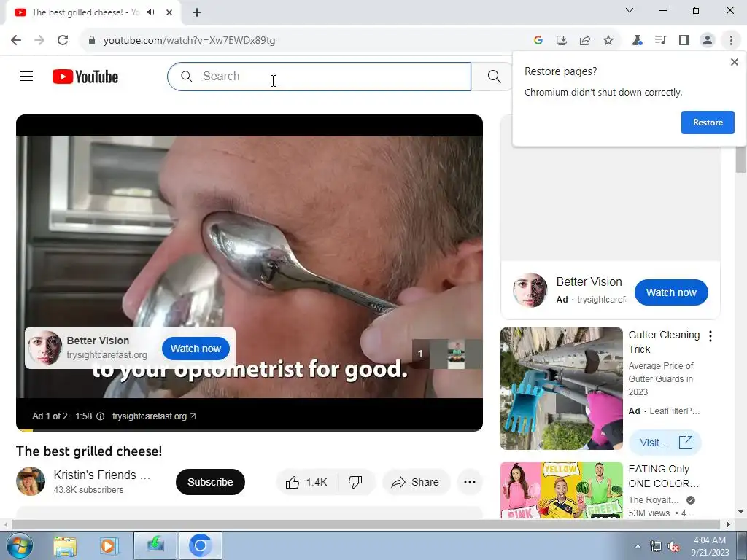Screen dimensions: 747x560
Task: Open Windows Media Player taskbar icon
Action: point(108,545)
